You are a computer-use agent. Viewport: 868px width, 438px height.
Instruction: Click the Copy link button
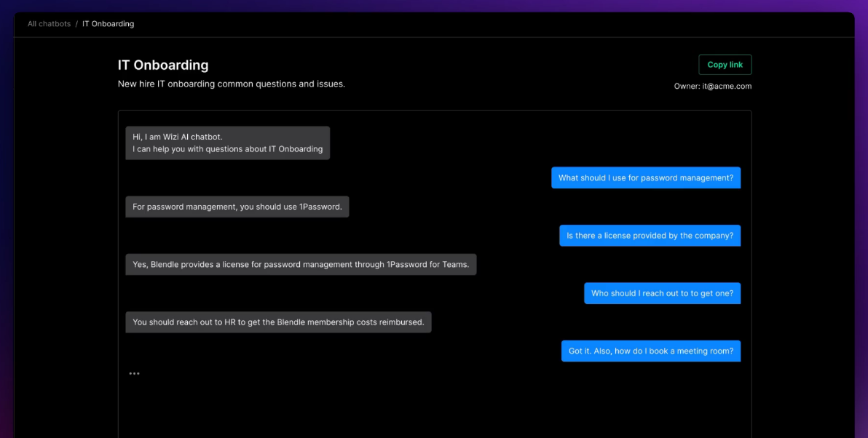[725, 65]
